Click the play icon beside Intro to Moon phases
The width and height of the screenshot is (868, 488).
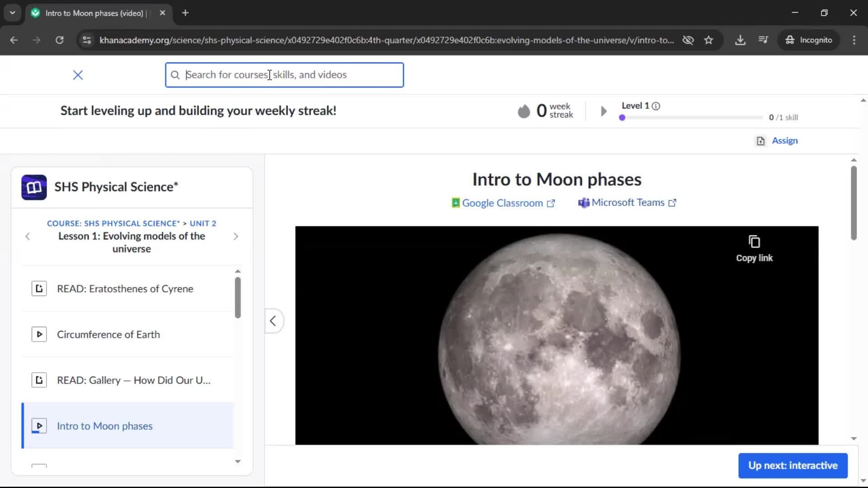[x=39, y=426]
